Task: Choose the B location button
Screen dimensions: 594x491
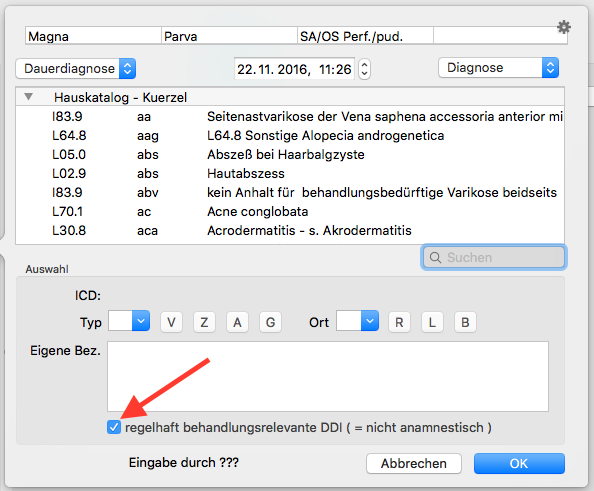Action: [465, 322]
